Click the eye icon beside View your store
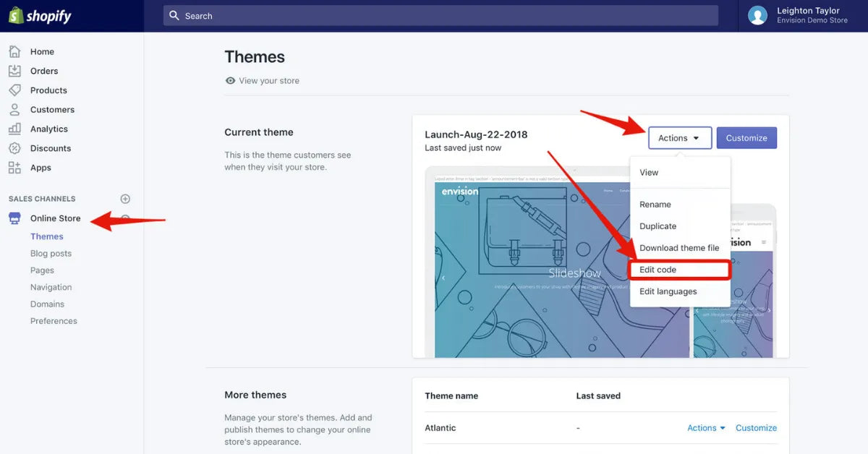The image size is (868, 454). click(230, 81)
